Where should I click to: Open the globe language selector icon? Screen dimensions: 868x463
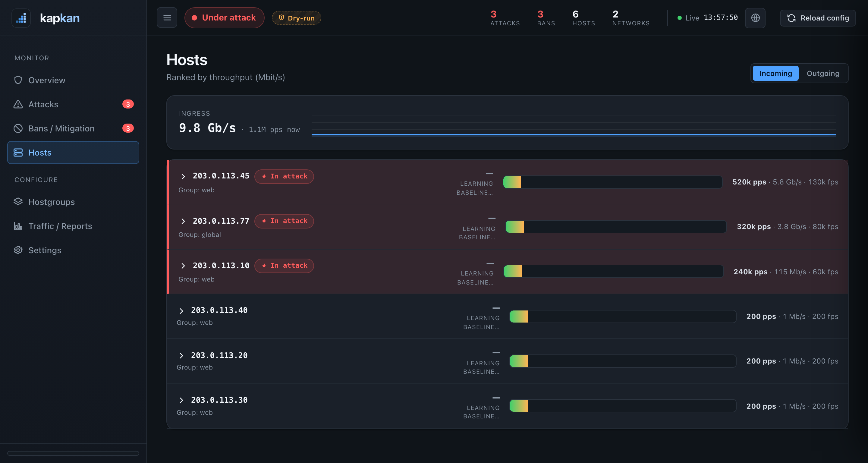[755, 18]
